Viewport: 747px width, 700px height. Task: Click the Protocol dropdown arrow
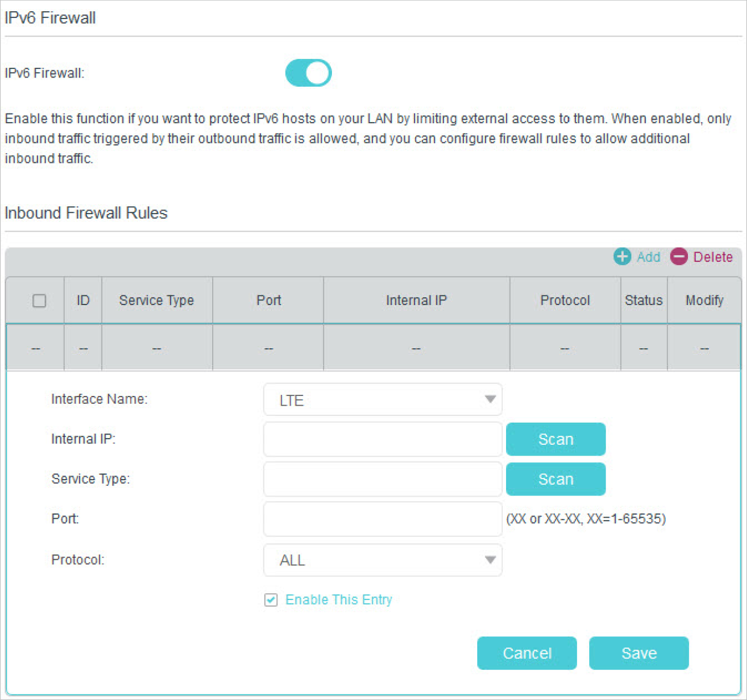490,560
